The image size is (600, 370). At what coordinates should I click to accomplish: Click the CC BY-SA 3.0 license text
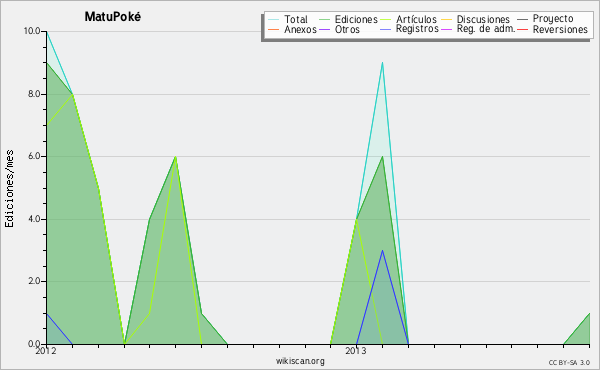pos(569,362)
